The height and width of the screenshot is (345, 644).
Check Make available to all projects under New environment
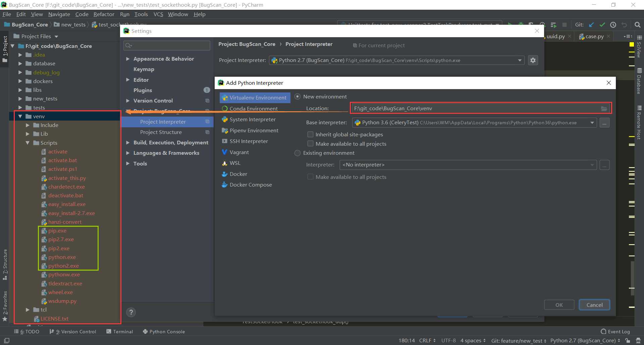(x=310, y=144)
